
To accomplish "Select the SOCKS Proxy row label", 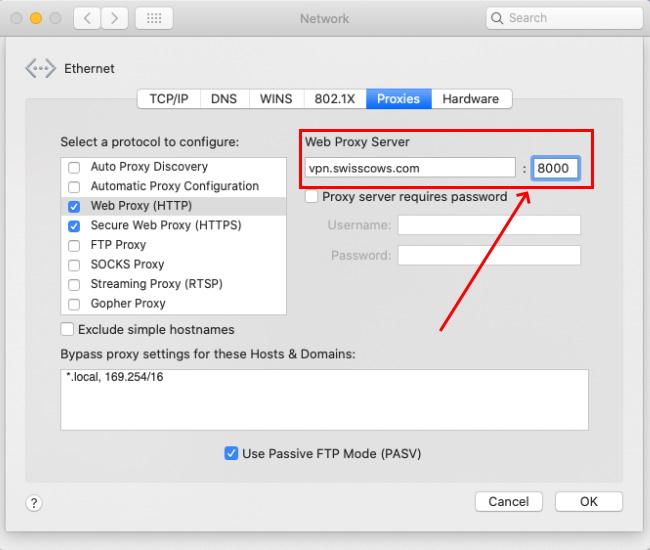I will click(x=127, y=264).
